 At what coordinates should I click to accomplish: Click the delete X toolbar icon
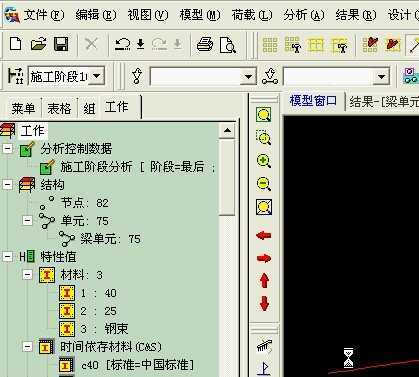91,44
